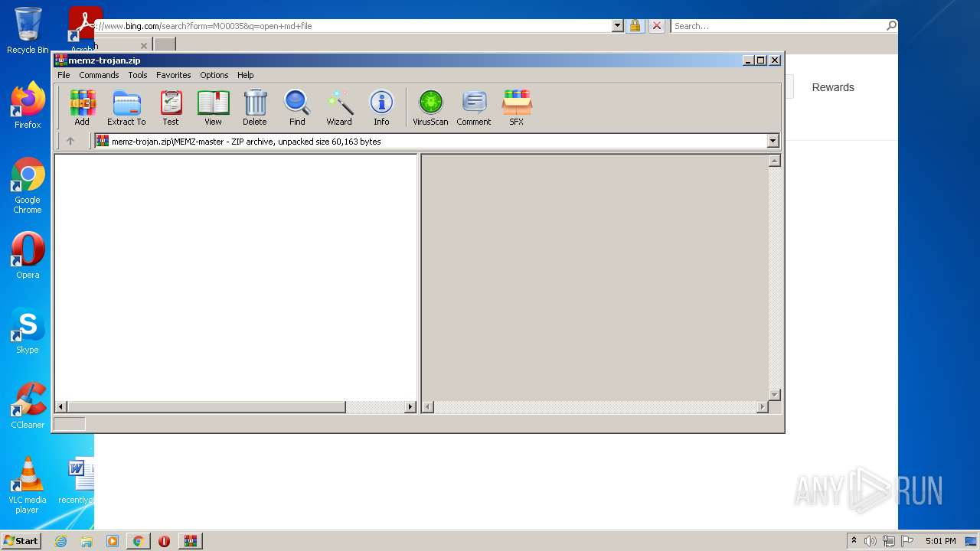This screenshot has height=551, width=980.
Task: Click the Start button
Action: coord(21,540)
